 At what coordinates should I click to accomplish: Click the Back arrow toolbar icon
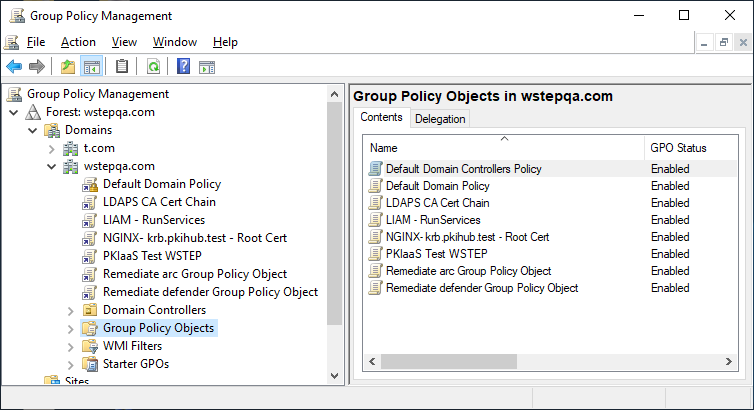point(14,67)
